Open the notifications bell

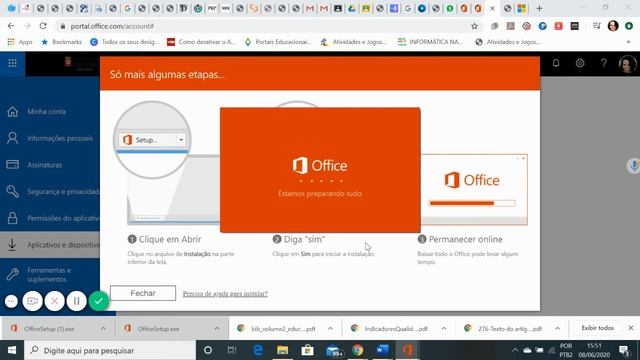(x=556, y=63)
